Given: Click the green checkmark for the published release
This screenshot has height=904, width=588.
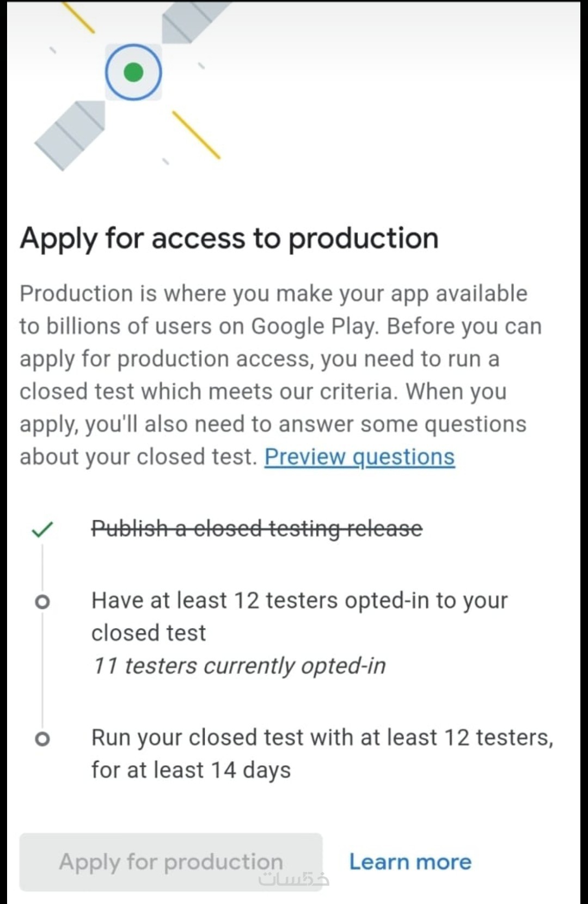Looking at the screenshot, I should 42,529.
